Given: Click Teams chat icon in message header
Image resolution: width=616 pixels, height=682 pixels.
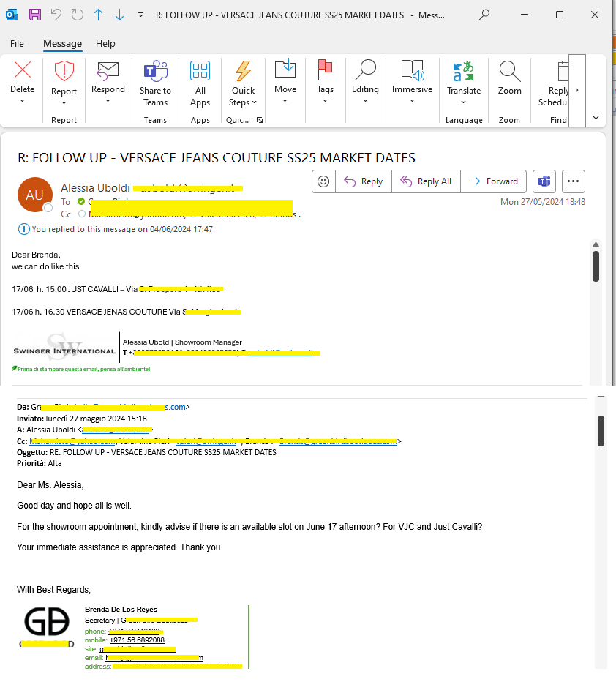Looking at the screenshot, I should click(x=544, y=181).
